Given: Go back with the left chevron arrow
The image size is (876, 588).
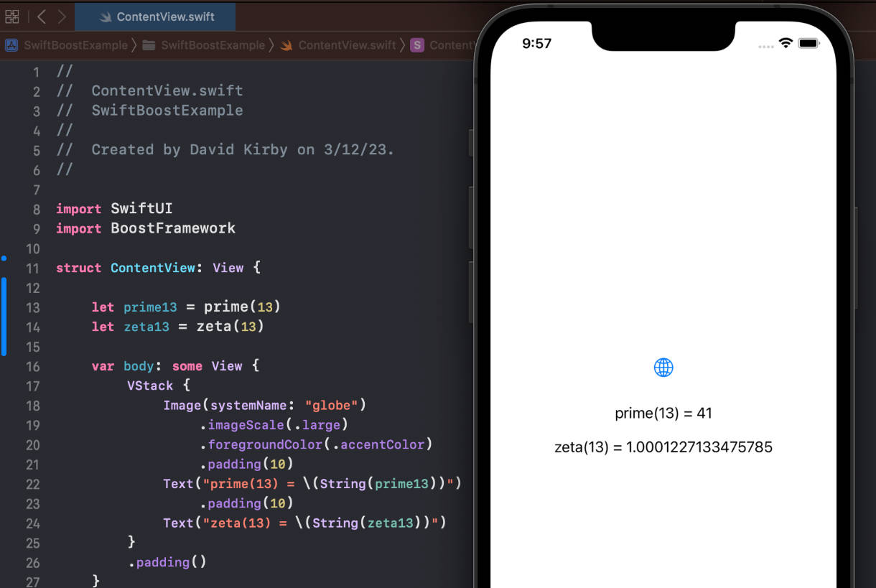Looking at the screenshot, I should [x=41, y=17].
